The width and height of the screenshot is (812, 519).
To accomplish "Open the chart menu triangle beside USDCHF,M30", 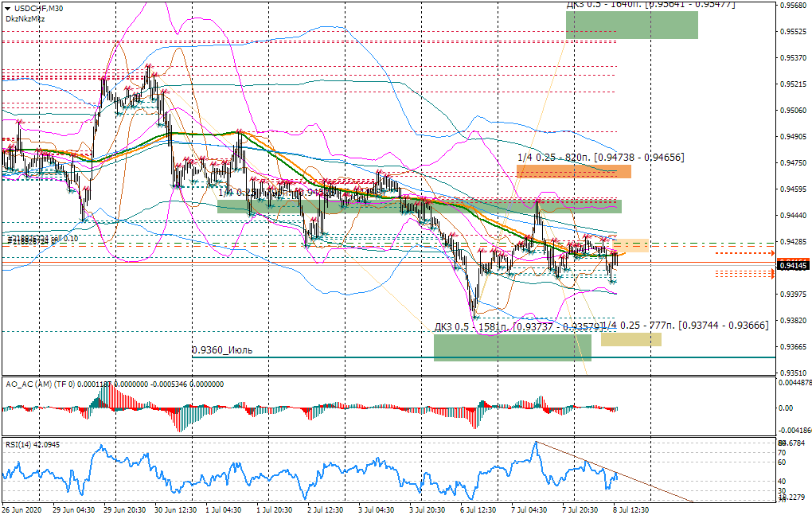I will pos(7,8).
